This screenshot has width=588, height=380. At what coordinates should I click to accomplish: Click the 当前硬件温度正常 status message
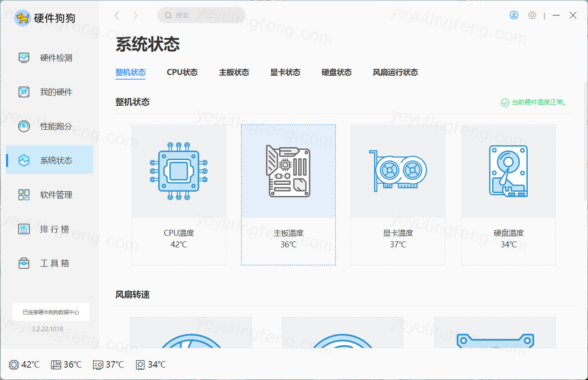[x=539, y=102]
